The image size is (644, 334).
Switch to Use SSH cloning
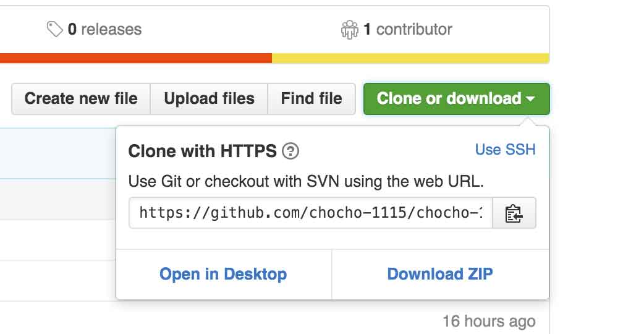505,150
